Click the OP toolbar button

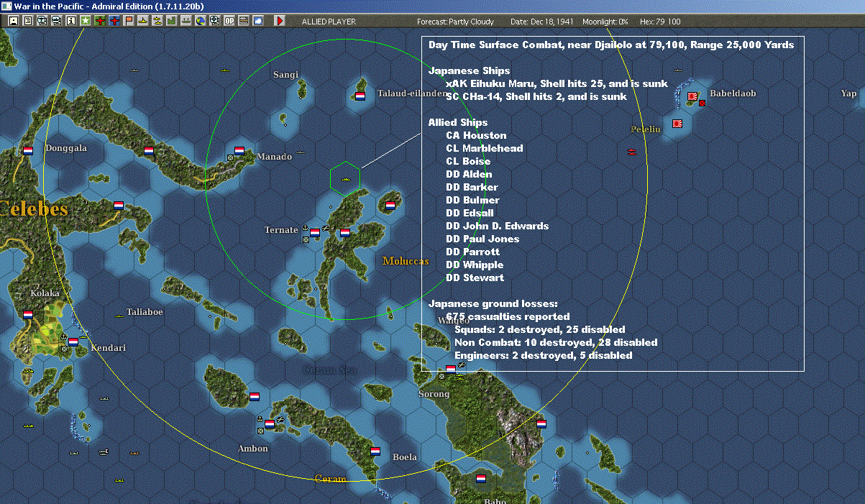[229, 21]
